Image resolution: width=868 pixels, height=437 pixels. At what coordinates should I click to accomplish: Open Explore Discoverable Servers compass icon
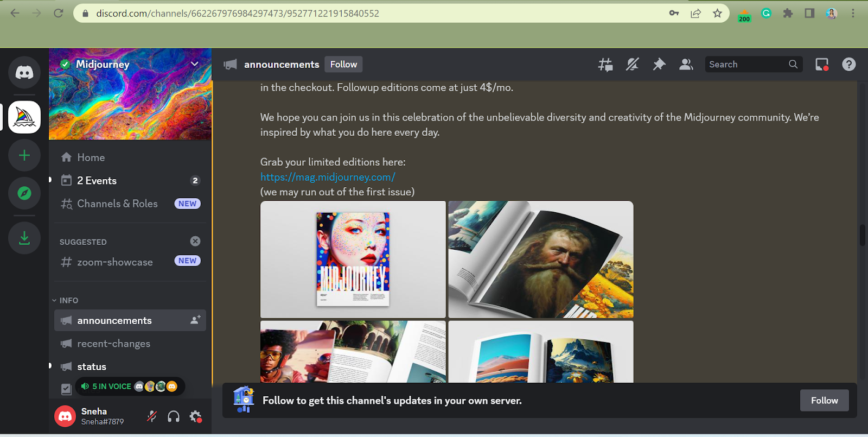(24, 193)
